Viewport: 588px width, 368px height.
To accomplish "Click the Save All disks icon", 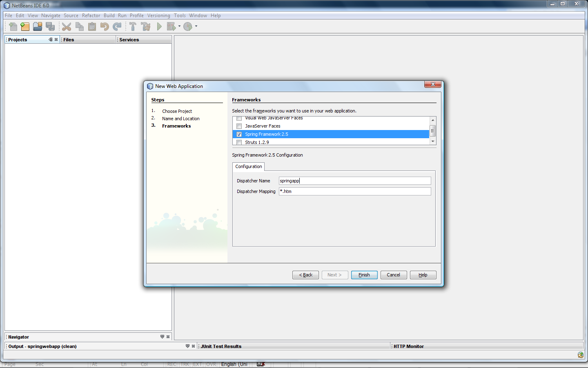I will (x=50, y=27).
